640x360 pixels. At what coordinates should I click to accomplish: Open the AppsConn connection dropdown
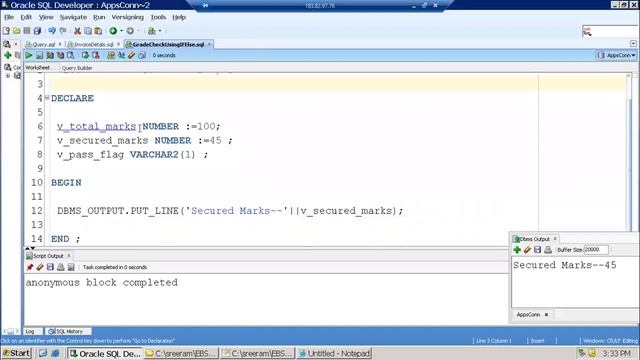pyautogui.click(x=616, y=55)
